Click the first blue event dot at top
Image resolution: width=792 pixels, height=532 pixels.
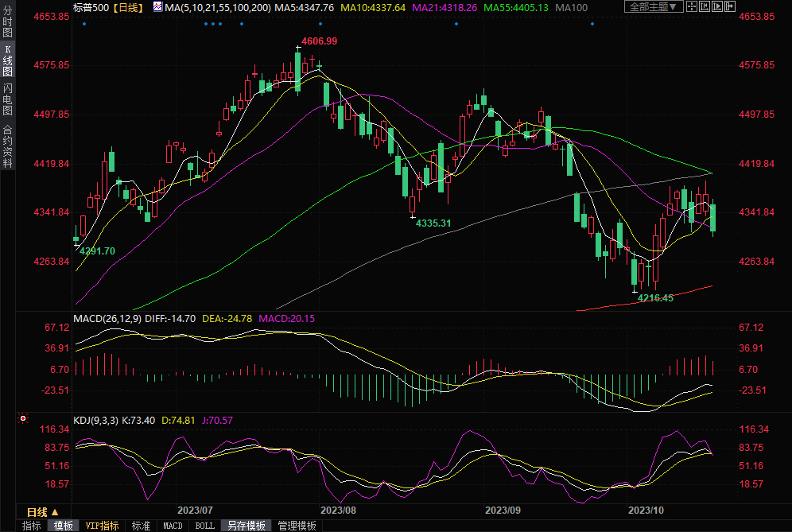click(83, 24)
